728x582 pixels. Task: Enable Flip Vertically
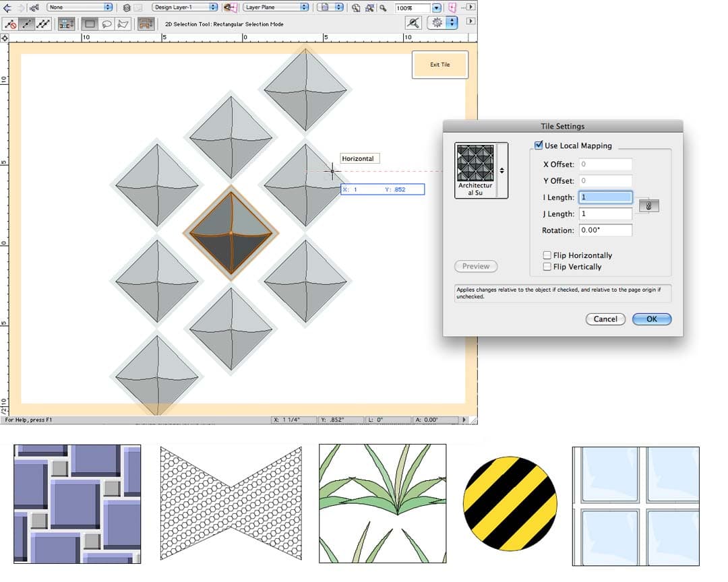(547, 267)
